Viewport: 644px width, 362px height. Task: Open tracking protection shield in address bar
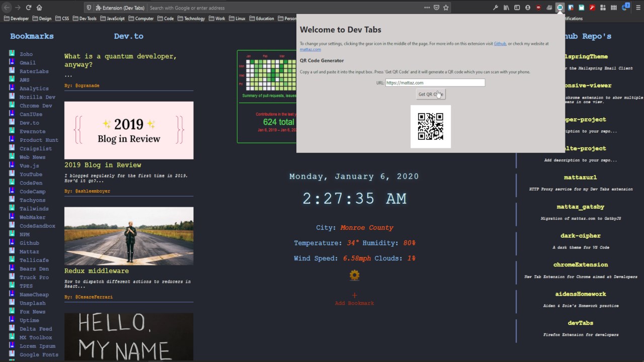(x=89, y=8)
